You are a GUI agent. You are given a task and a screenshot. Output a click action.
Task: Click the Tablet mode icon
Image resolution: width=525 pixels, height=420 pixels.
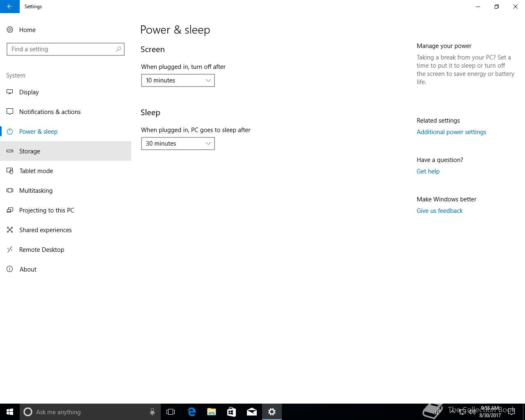(x=10, y=171)
